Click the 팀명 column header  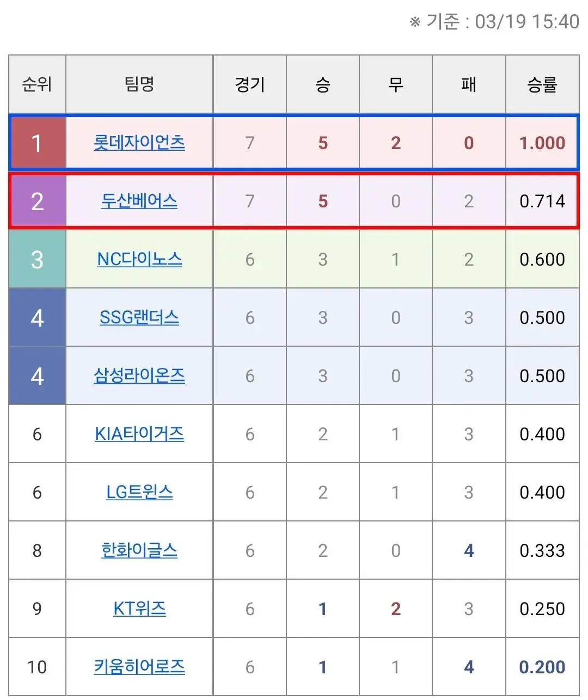point(139,84)
